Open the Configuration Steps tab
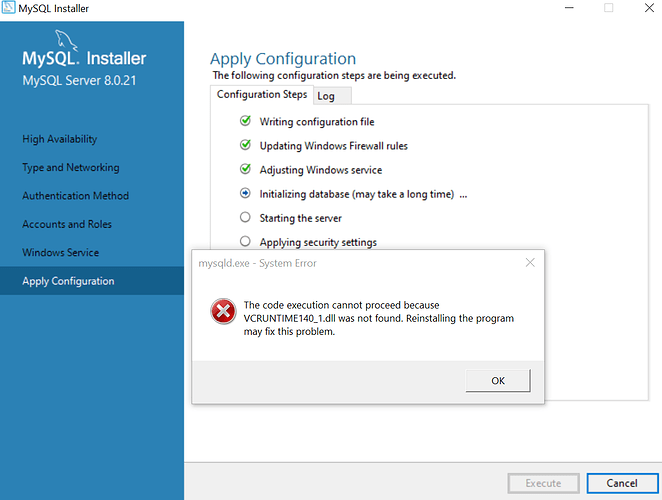The width and height of the screenshot is (662, 500). [x=262, y=95]
